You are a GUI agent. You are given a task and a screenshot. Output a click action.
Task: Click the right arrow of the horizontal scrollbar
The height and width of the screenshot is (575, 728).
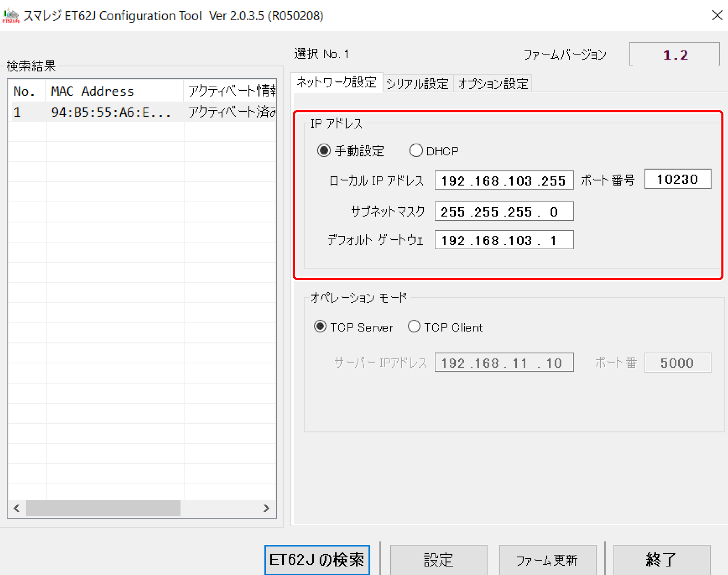click(x=266, y=508)
